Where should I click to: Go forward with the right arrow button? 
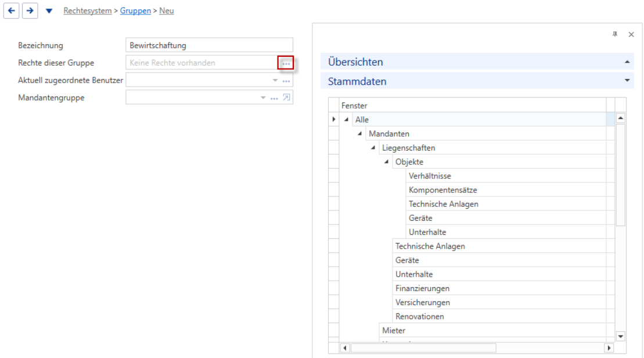click(30, 10)
